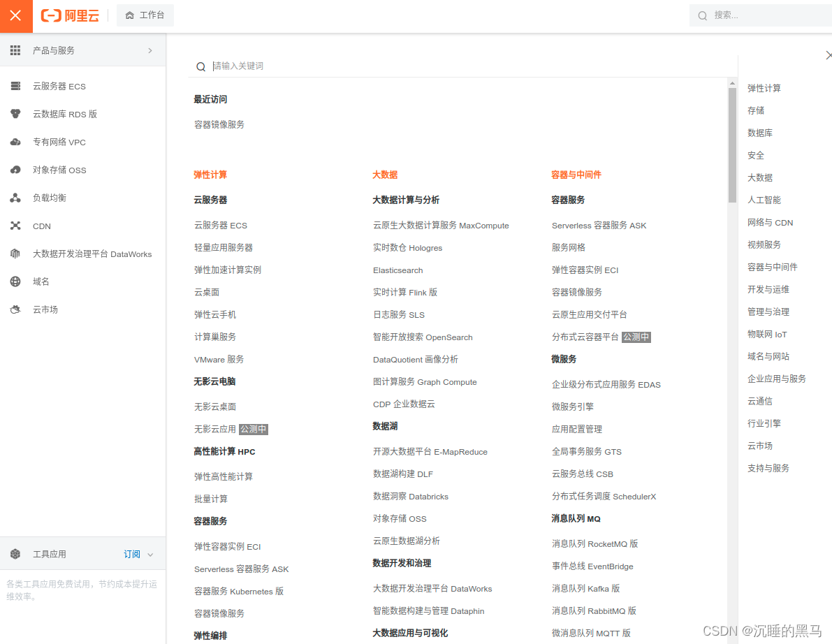832x644 pixels.
Task: Open 智能数据构建与管理 Dataphin link
Action: pos(429,610)
